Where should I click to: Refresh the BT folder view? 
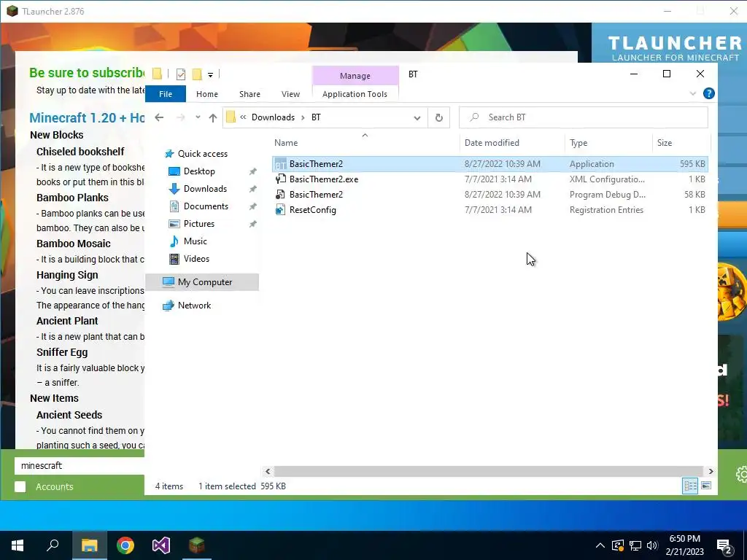pos(438,117)
